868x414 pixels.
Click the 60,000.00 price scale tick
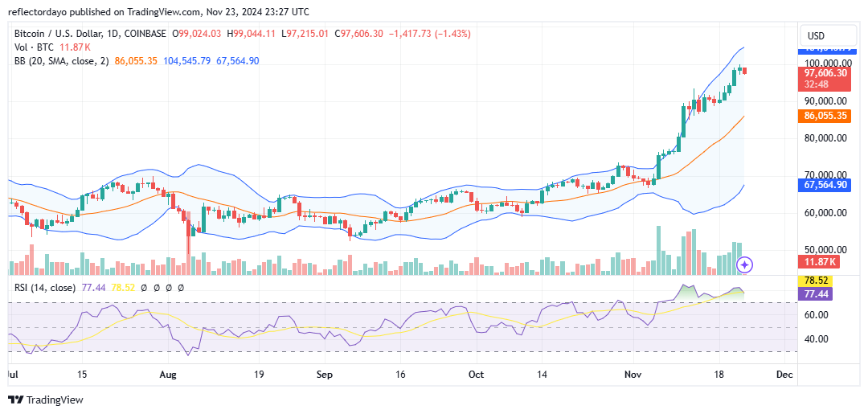[826, 213]
